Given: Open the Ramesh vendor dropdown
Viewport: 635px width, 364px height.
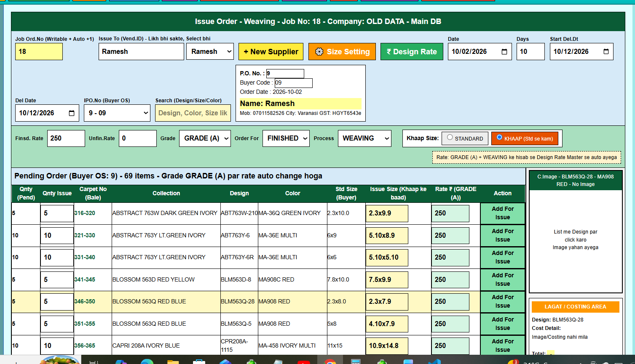Looking at the screenshot, I should pyautogui.click(x=210, y=52).
